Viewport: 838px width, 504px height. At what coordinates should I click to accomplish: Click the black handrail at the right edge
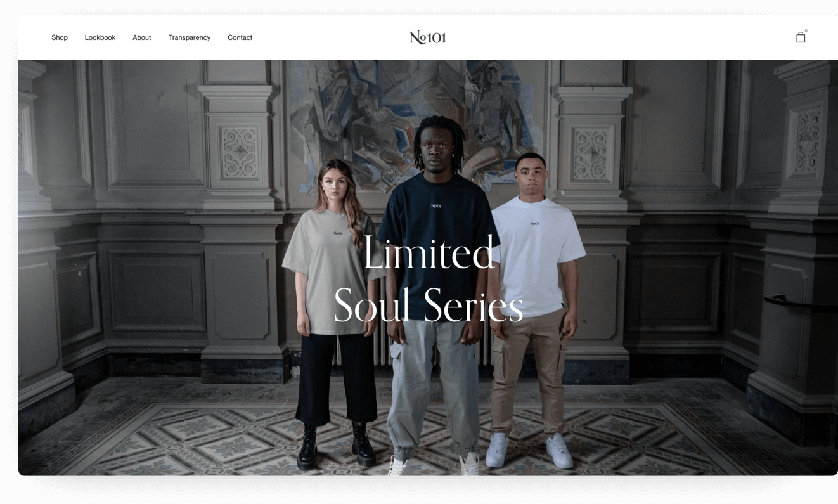point(801,304)
